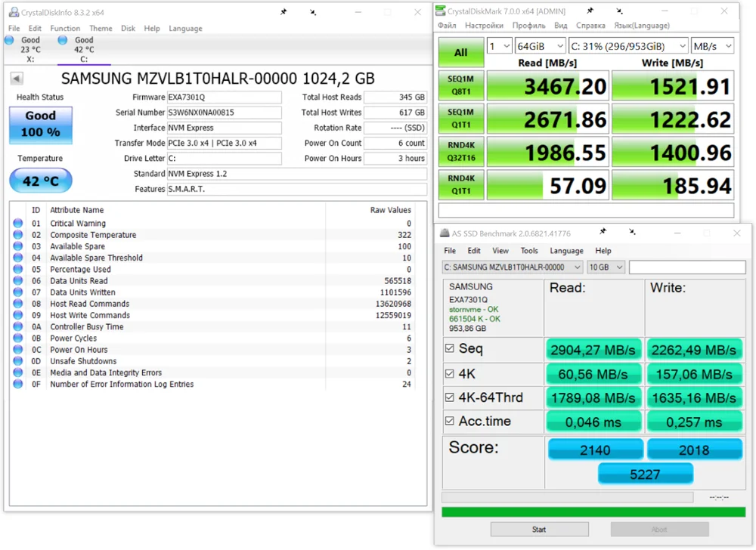This screenshot has width=756, height=550.
Task: Open the Tools menu in AS SSD Benchmark
Action: 529,251
